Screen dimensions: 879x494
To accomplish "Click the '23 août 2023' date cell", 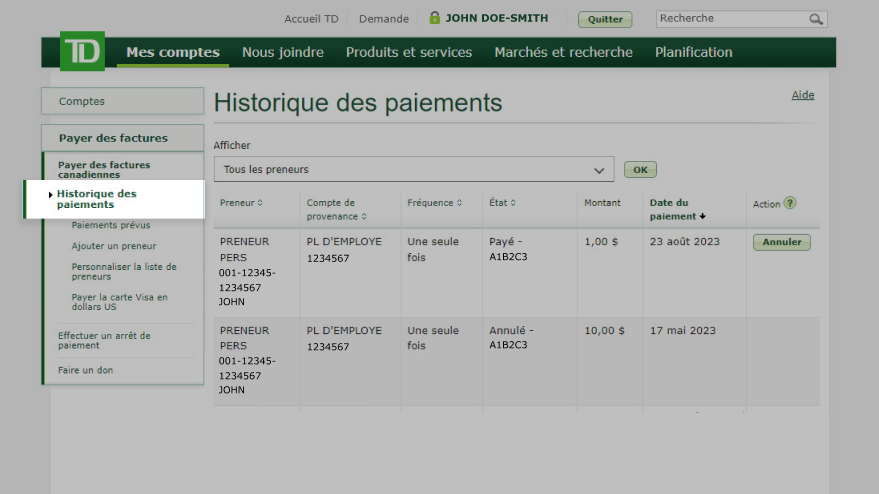I will pyautogui.click(x=684, y=242).
